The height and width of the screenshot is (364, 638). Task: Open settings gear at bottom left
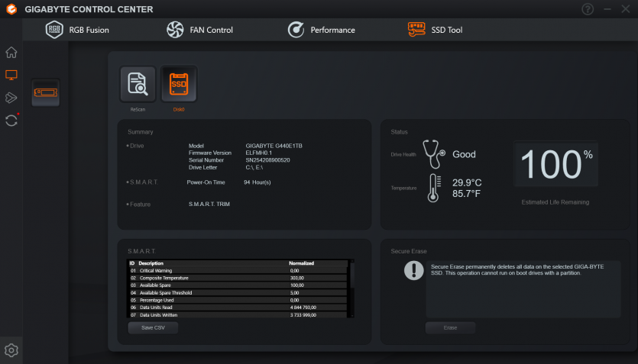pos(11,350)
